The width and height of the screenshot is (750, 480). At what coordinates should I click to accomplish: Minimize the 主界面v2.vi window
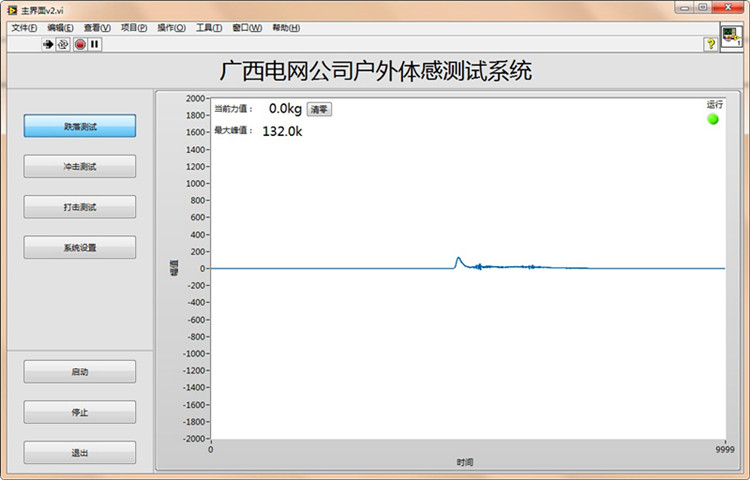pyautogui.click(x=684, y=7)
